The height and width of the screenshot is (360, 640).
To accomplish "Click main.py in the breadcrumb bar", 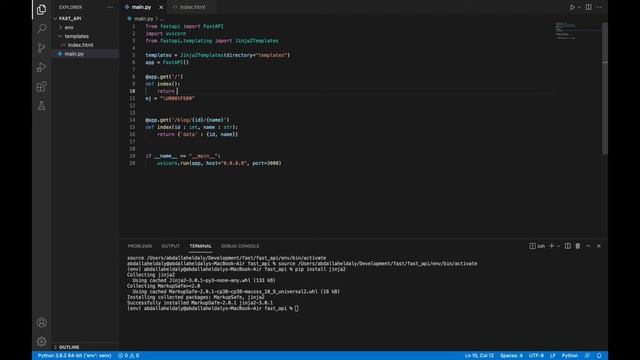I will coord(144,19).
